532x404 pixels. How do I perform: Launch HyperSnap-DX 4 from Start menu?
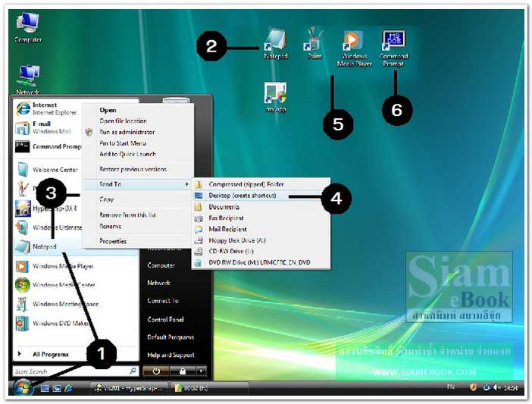click(48, 208)
